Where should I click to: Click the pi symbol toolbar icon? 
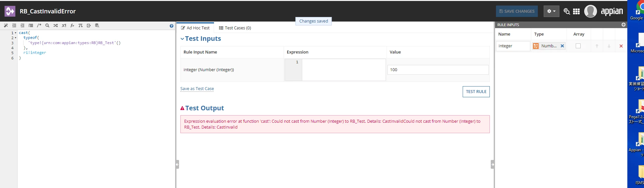80,25
